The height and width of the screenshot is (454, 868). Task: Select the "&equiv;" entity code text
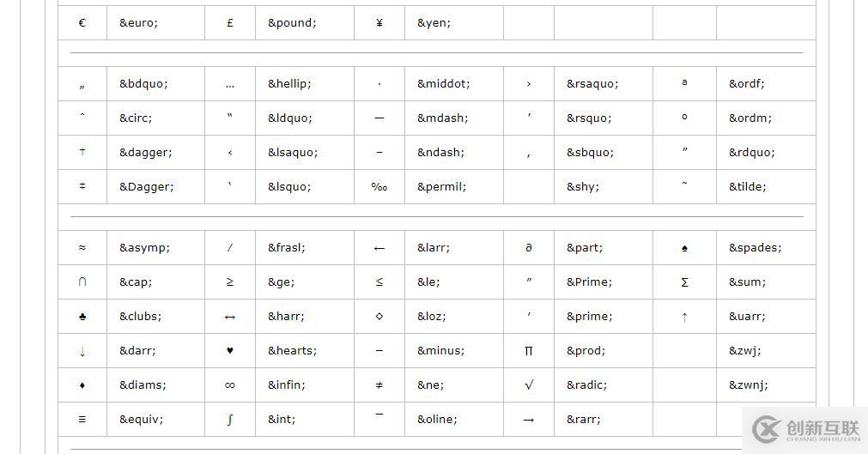141,420
